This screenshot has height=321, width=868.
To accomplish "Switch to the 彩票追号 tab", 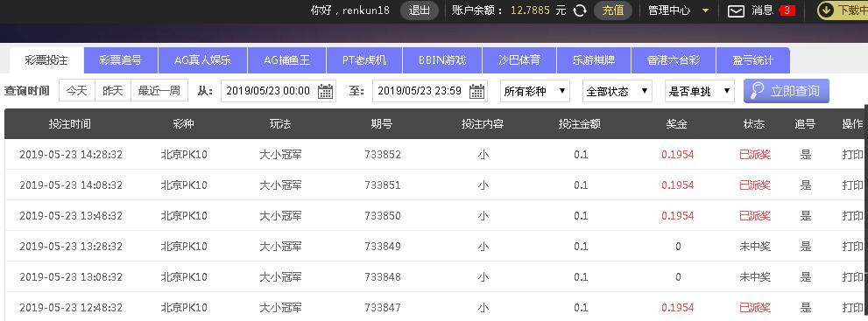I will tap(121, 60).
